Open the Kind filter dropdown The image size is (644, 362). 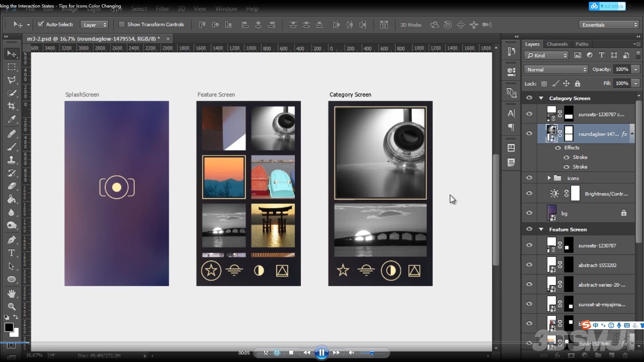[x=547, y=55]
